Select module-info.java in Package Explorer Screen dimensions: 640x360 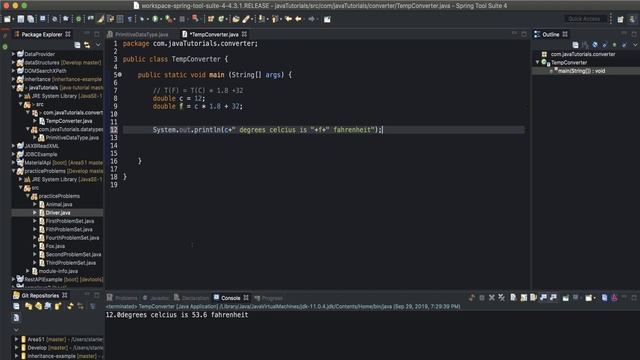58,271
